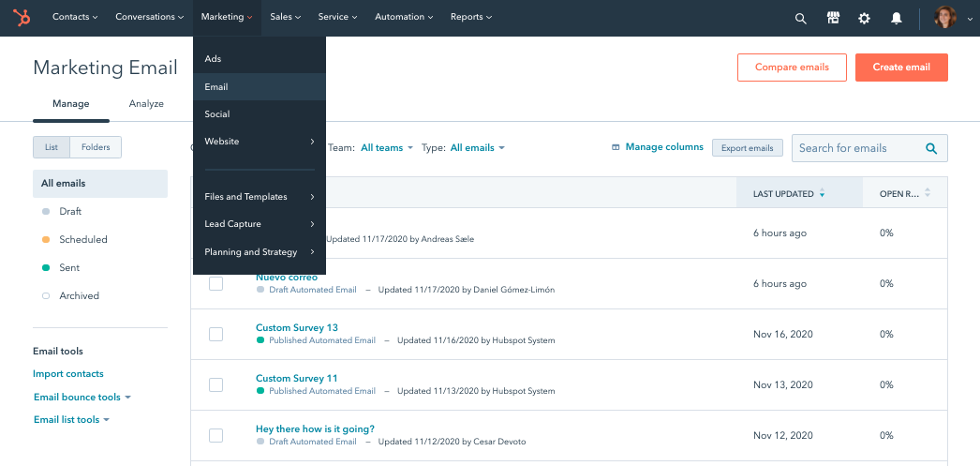Open the user profile avatar
The image size is (980, 466).
point(945,18)
